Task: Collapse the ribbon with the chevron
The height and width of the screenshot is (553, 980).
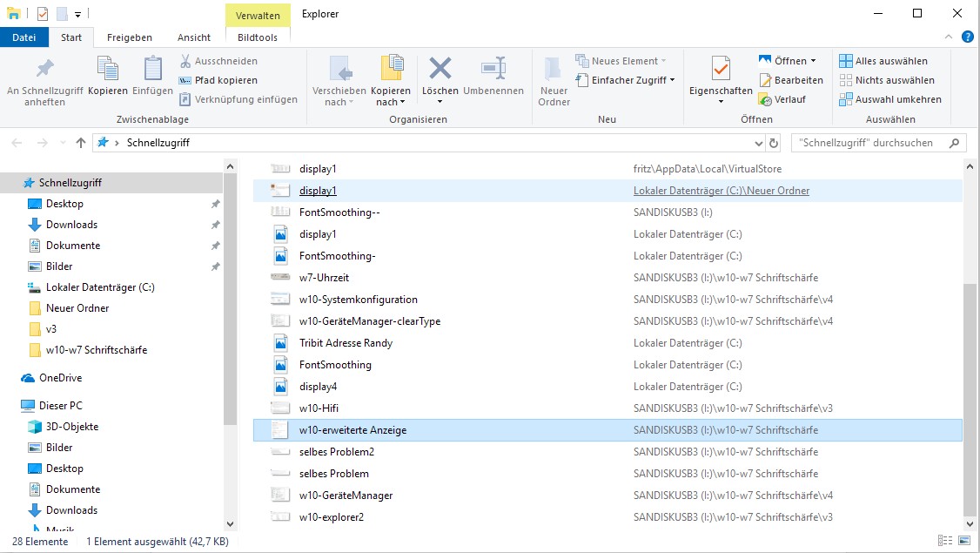Action: [x=948, y=37]
